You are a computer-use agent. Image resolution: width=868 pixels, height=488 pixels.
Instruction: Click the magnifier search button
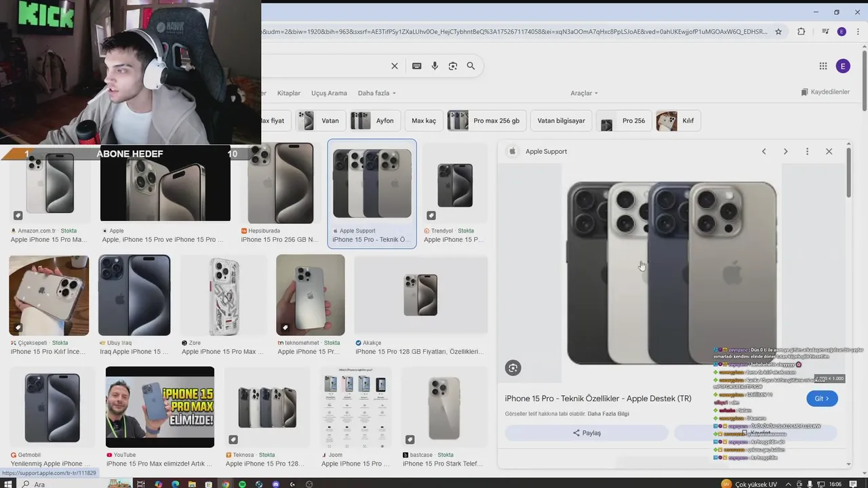click(x=471, y=66)
